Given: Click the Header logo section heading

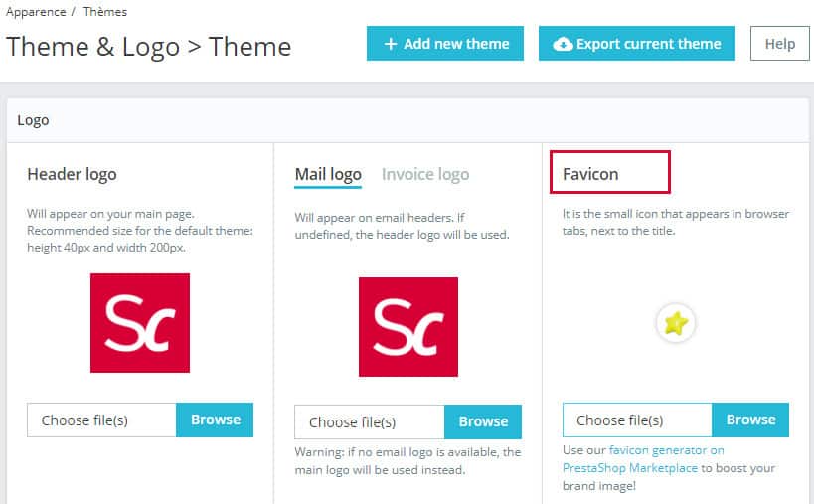Looking at the screenshot, I should [72, 174].
